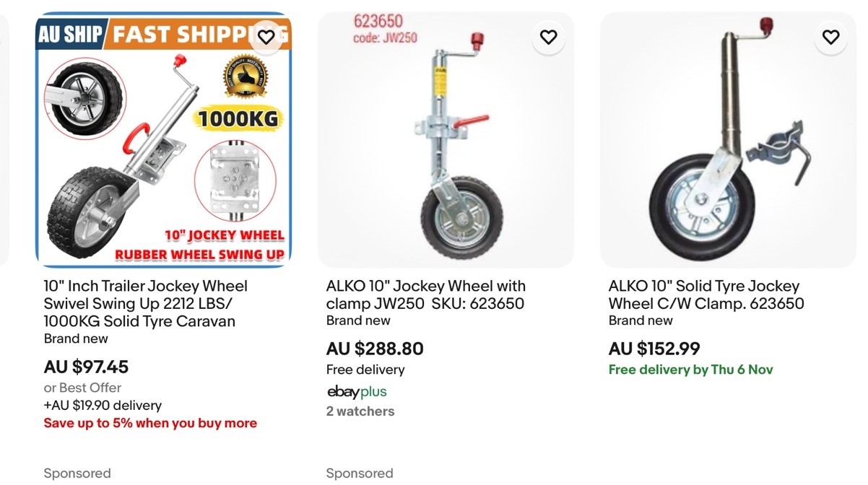Click '2 watchers' on the JW250 listing
This screenshot has height=485, width=868.
coord(360,411)
